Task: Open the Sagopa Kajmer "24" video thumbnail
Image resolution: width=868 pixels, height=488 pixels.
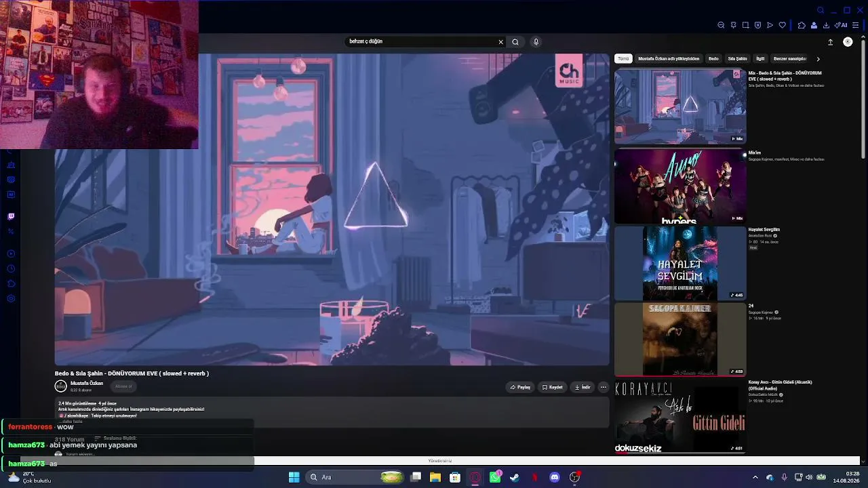Action: 680,339
